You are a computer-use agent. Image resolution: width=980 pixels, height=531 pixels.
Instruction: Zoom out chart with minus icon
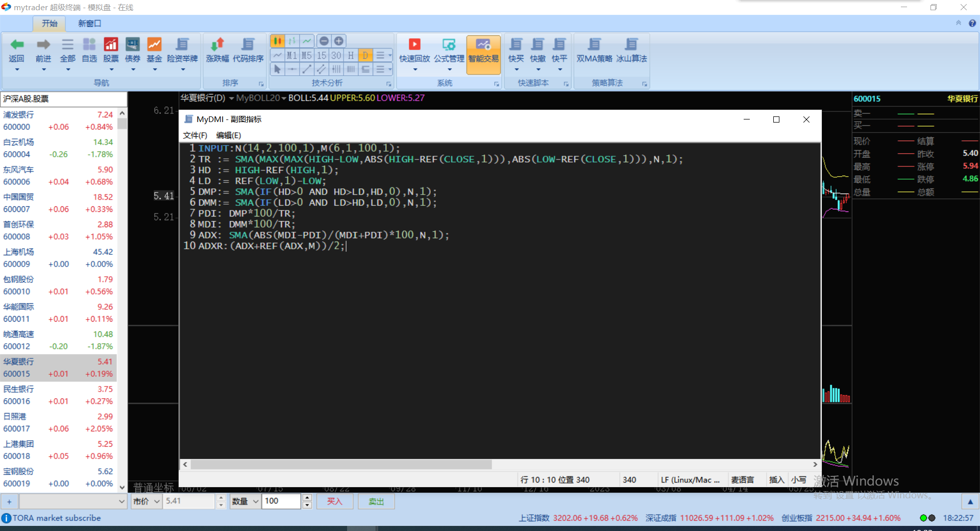(324, 41)
